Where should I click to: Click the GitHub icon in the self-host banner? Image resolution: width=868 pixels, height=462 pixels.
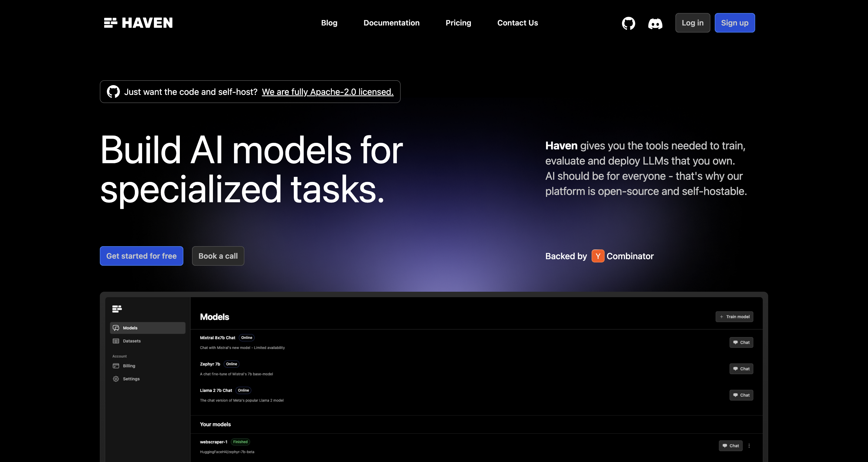[113, 92]
